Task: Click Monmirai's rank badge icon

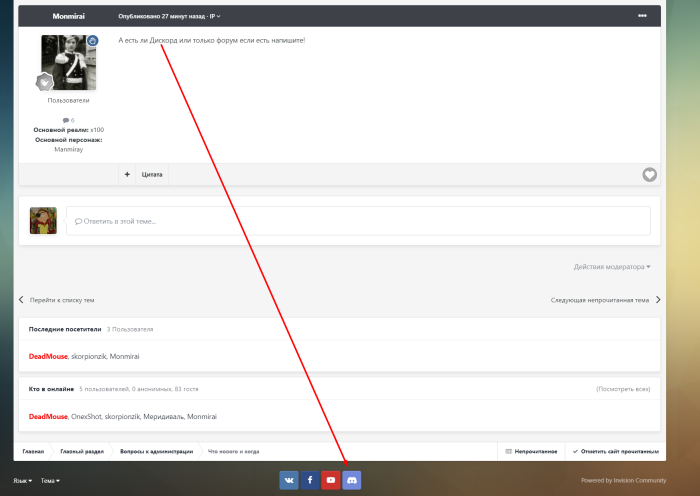Action: [45, 82]
